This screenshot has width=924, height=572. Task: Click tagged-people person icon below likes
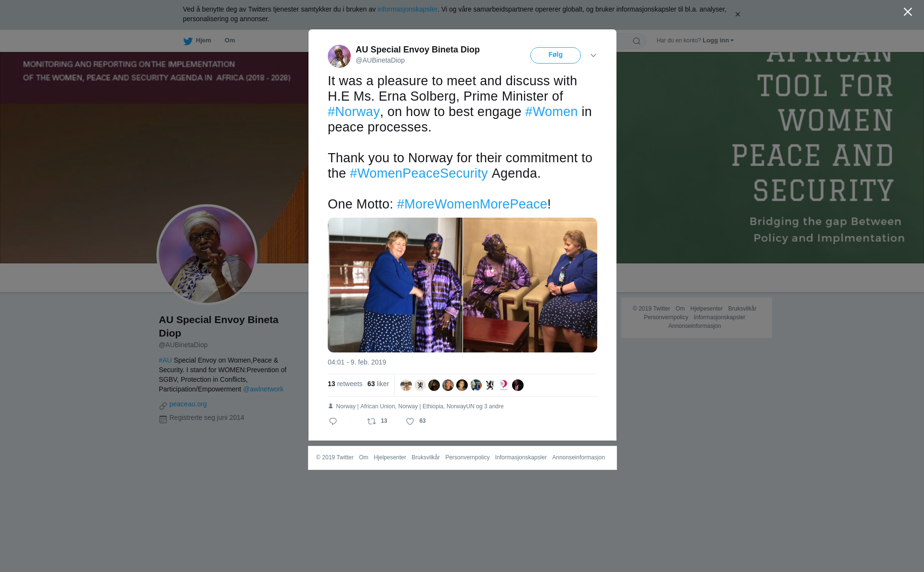pos(331,406)
